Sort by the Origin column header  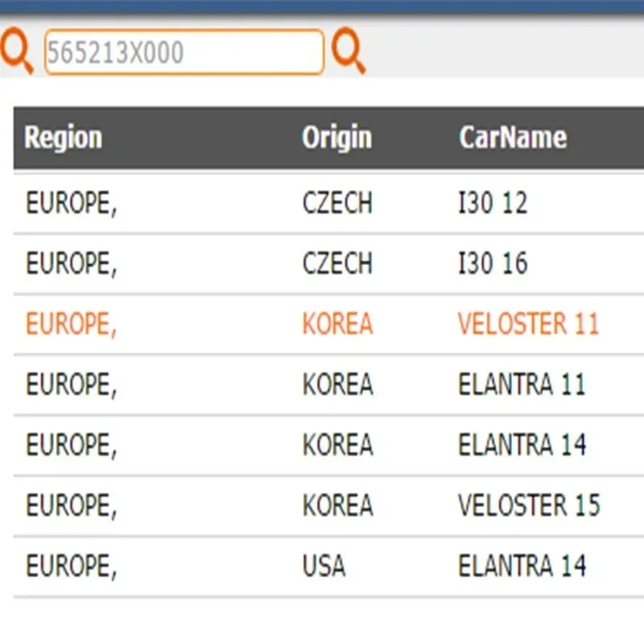336,137
